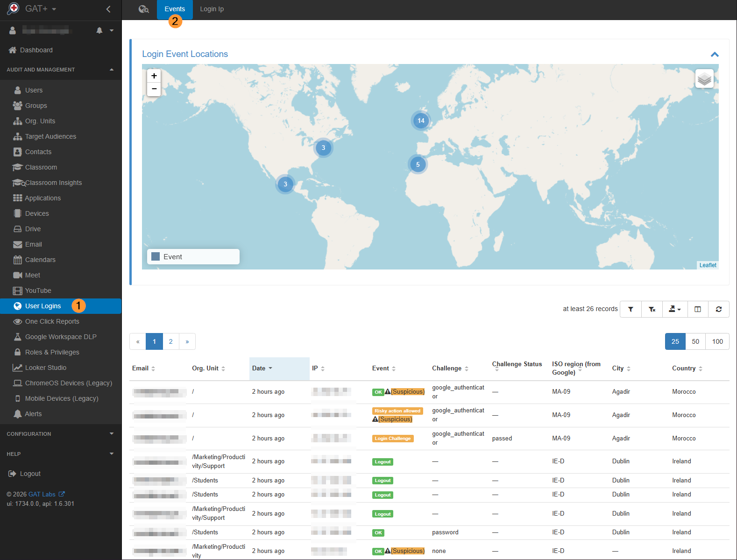Refresh the login events table
This screenshot has width=737, height=560.
point(719,309)
